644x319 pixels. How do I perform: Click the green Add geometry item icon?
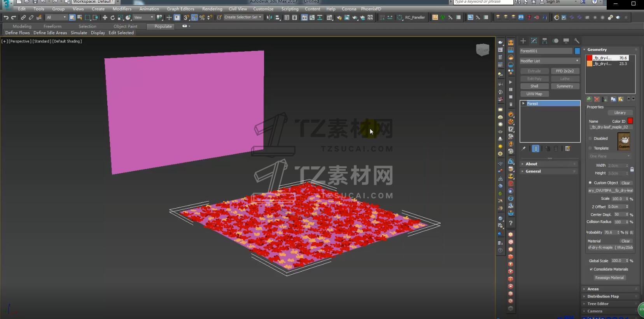point(589,99)
